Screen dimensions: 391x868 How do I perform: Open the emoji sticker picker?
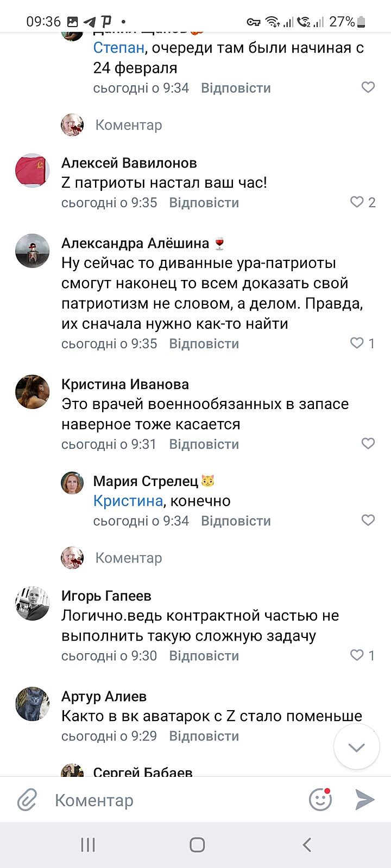[320, 800]
